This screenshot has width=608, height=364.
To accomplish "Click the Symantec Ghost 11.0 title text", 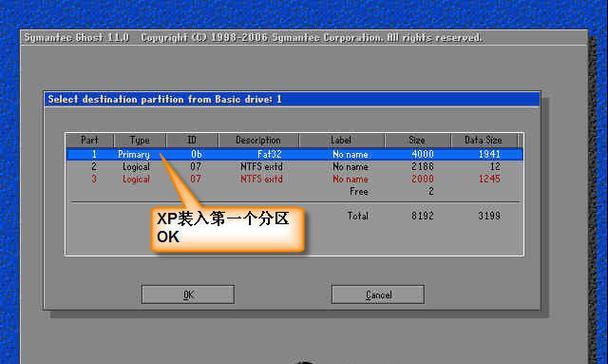I will tap(76, 38).
